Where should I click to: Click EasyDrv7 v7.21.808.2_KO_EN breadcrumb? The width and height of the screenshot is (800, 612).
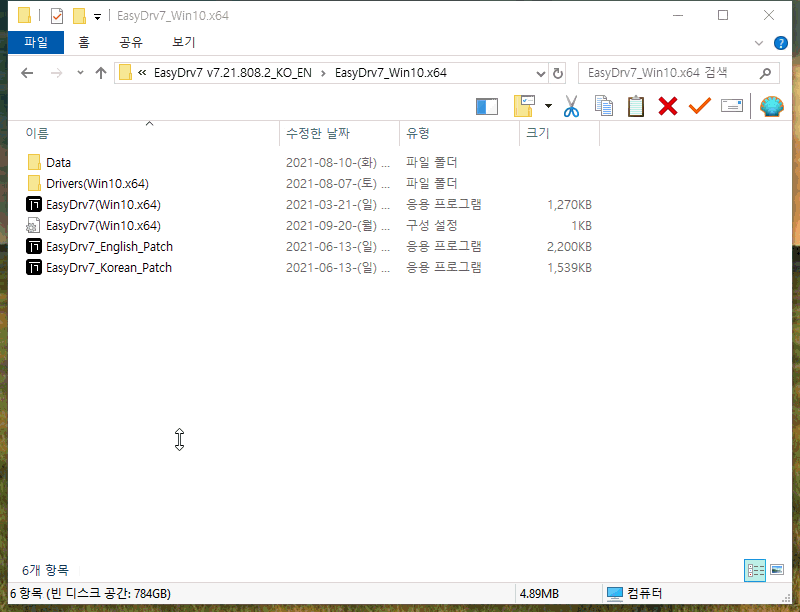pos(233,73)
